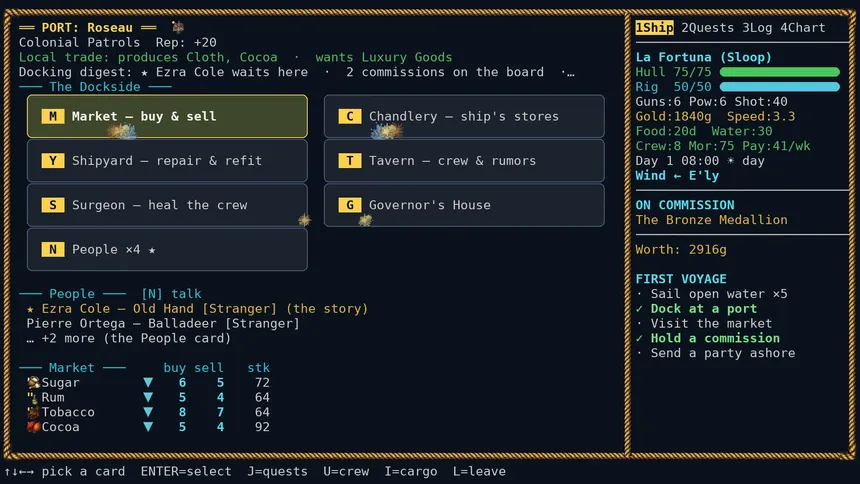
Task: Select Ezra Cole — Old Hand row
Action: (x=197, y=309)
